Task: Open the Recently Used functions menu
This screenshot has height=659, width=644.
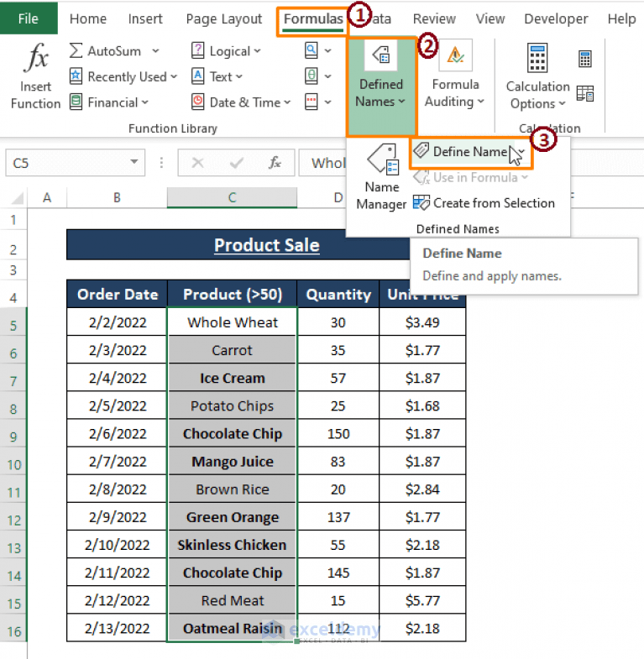Action: click(123, 76)
